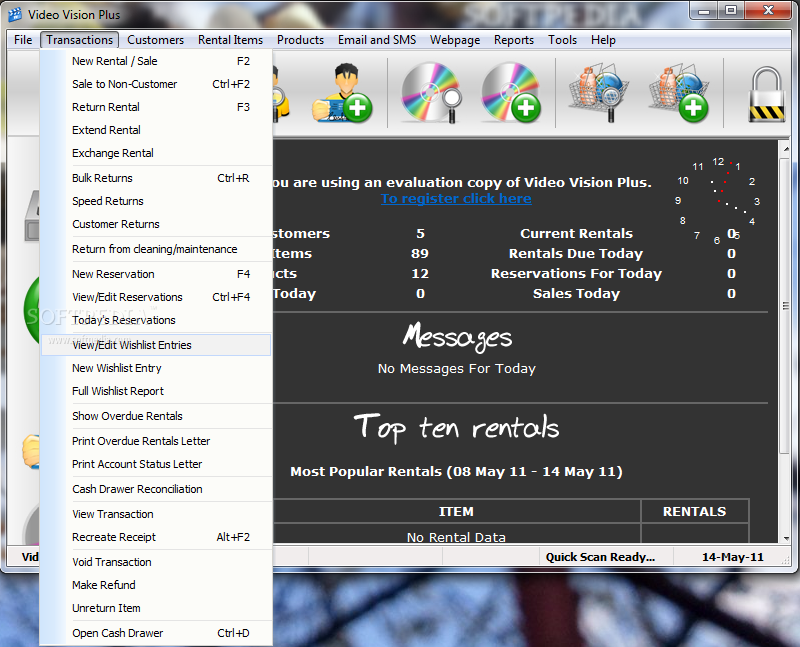Select Void Transaction
Viewport: 800px width, 647px height.
(x=156, y=562)
